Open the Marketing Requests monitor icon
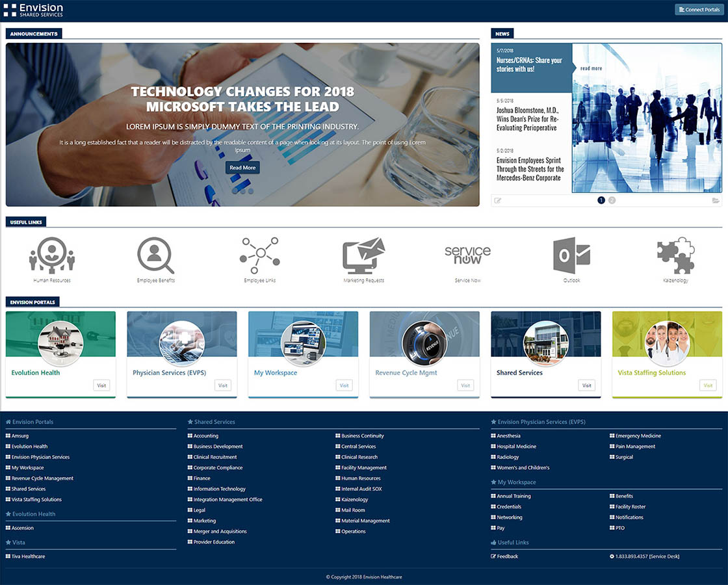The width and height of the screenshot is (728, 585). tap(363, 255)
